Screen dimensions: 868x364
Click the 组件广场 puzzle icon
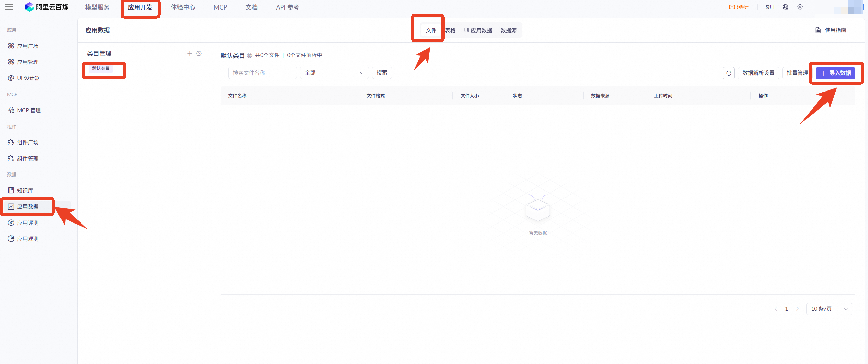(x=11, y=142)
